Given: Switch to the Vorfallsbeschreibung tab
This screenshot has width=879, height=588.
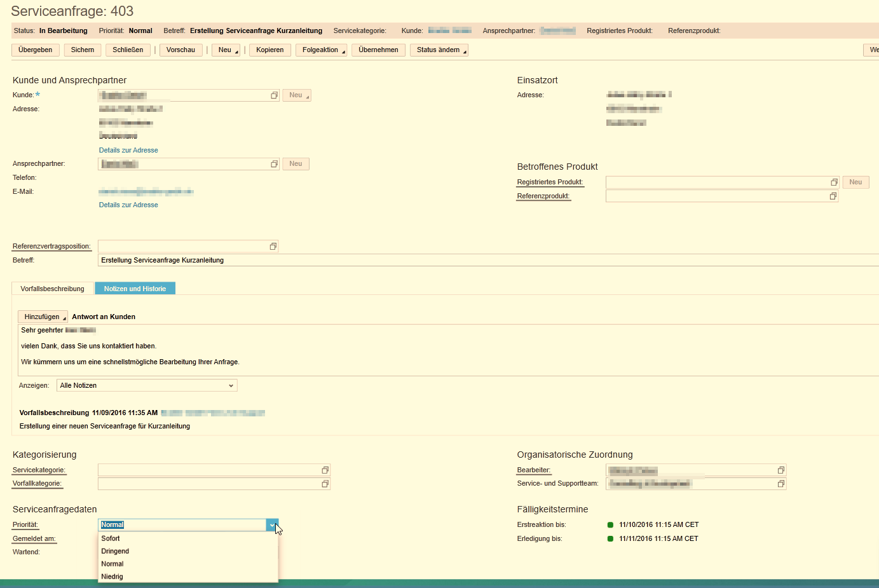Looking at the screenshot, I should [53, 289].
